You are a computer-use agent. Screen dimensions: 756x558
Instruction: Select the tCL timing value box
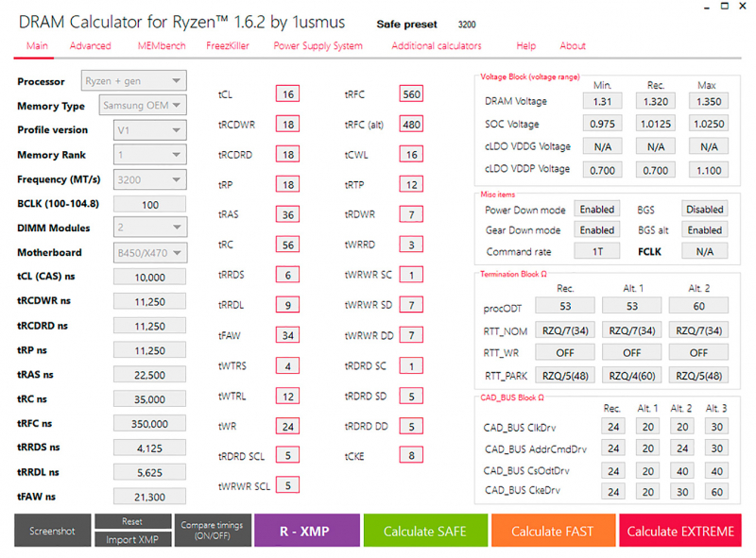(x=287, y=94)
